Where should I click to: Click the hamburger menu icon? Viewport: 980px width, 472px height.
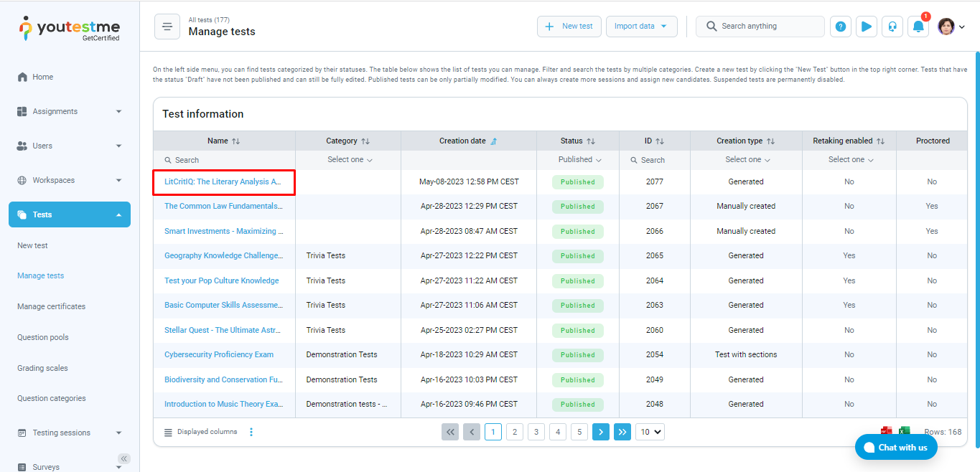[167, 27]
